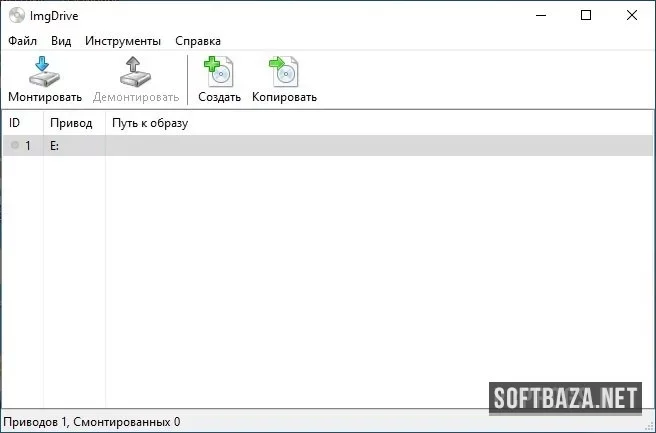Click the Копировать text label
The image size is (656, 433).
point(284,97)
